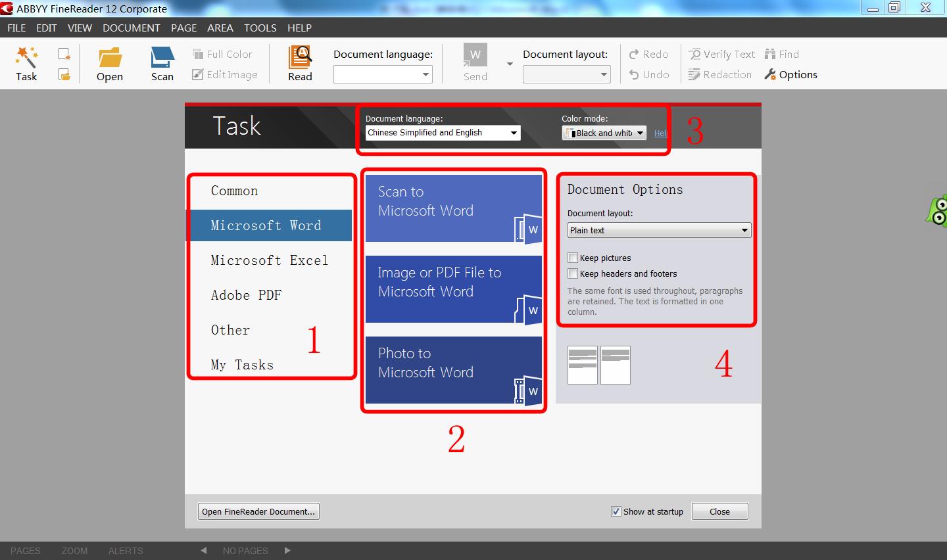Open the PAGE menu
947x560 pixels.
click(184, 28)
